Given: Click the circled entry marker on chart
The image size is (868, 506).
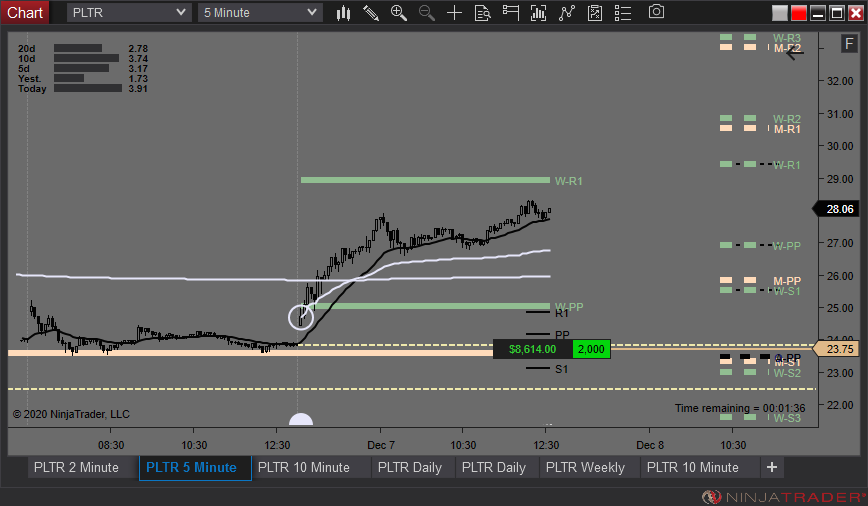Looking at the screenshot, I should (x=301, y=317).
